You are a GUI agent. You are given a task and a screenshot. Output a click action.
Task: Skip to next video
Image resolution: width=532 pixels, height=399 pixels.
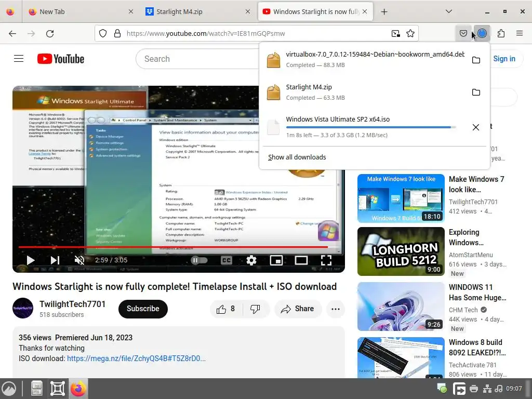(x=55, y=260)
